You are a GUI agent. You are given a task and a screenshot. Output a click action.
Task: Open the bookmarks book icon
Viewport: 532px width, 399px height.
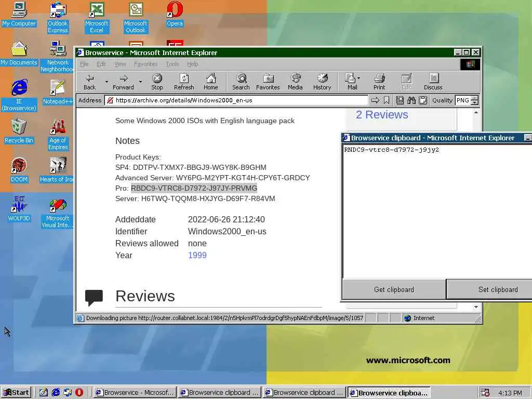pyautogui.click(x=400, y=100)
